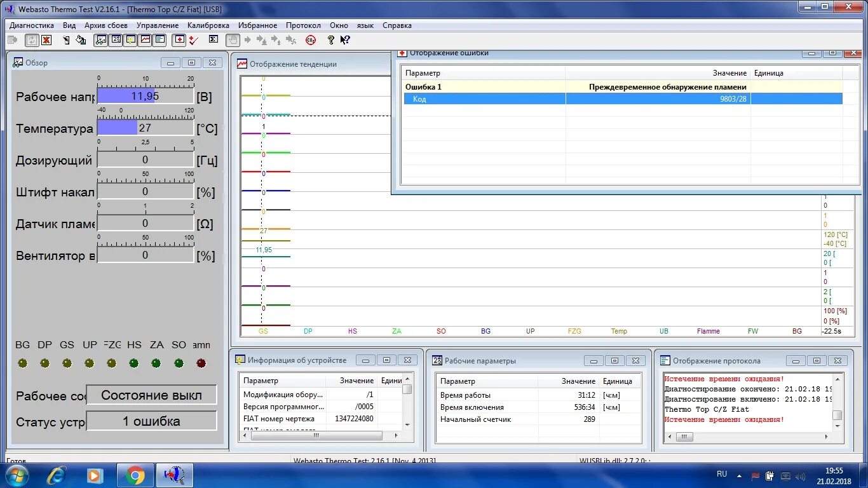Open Google Chrome from the taskbar
This screenshot has width=868, height=488.
pyautogui.click(x=135, y=475)
